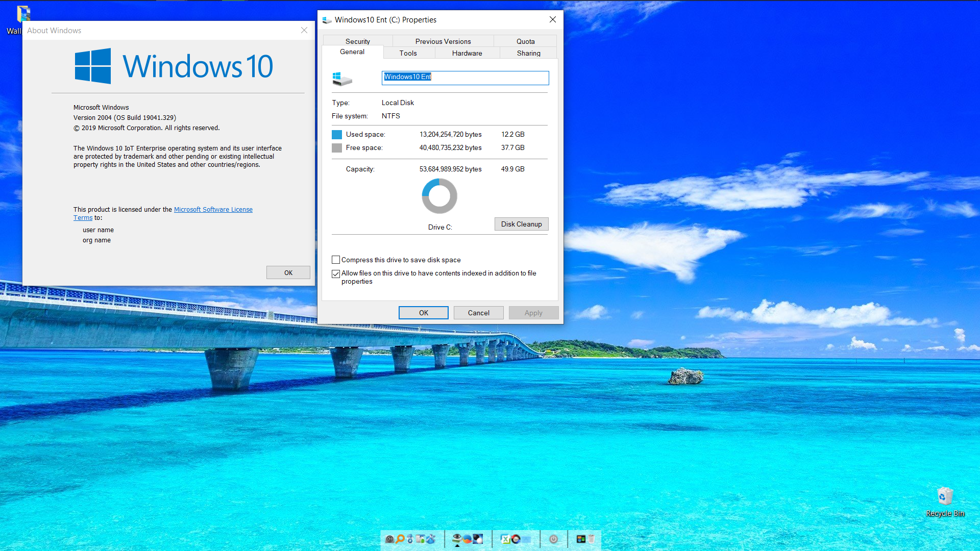This screenshot has width=980, height=551.
Task: Uncheck the allow contents indexed checkbox
Action: (336, 273)
